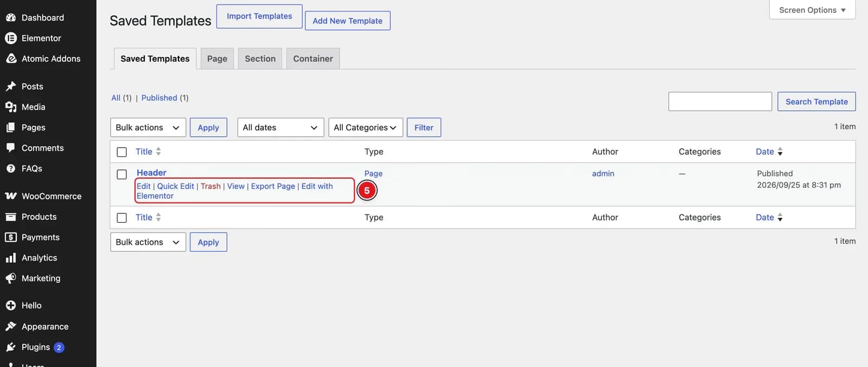Open the bottom Bulk actions dropdown
This screenshot has width=868, height=367.
coord(148,242)
